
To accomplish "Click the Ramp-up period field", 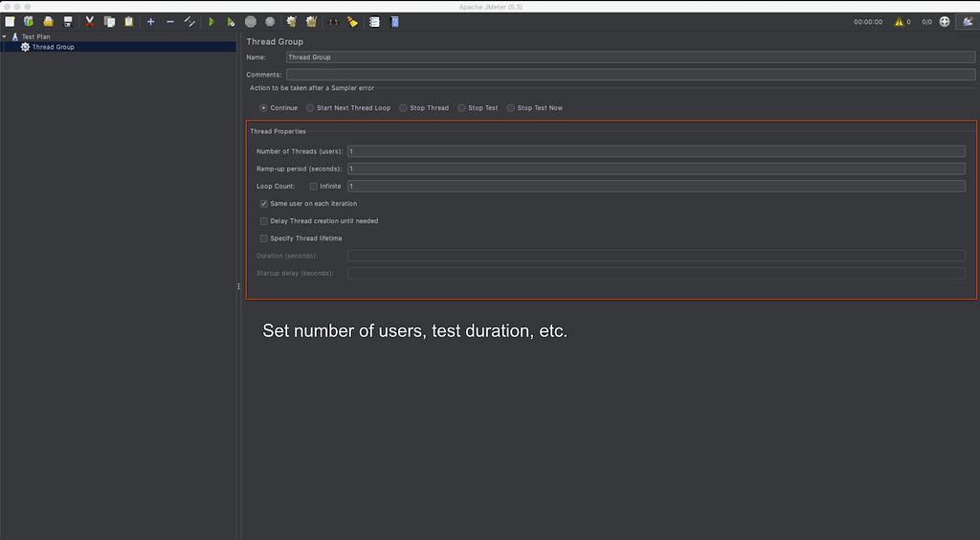I will click(657, 169).
